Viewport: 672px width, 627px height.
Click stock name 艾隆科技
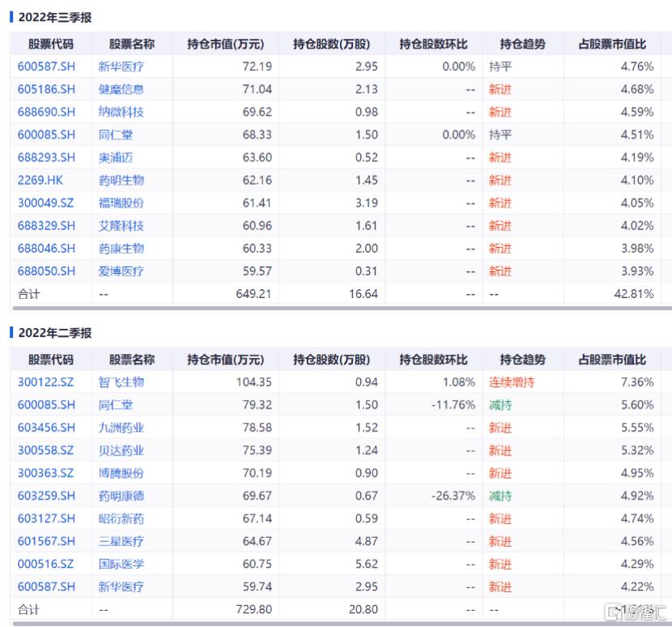121,225
